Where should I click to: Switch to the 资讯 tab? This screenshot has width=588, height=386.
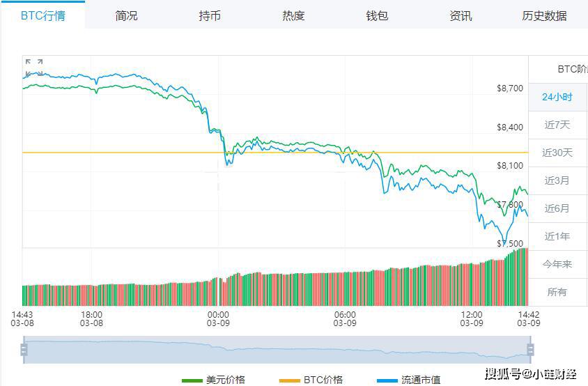tap(461, 15)
